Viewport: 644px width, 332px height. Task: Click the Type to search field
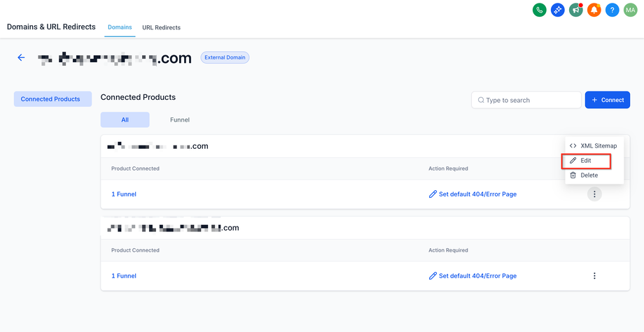(x=531, y=100)
